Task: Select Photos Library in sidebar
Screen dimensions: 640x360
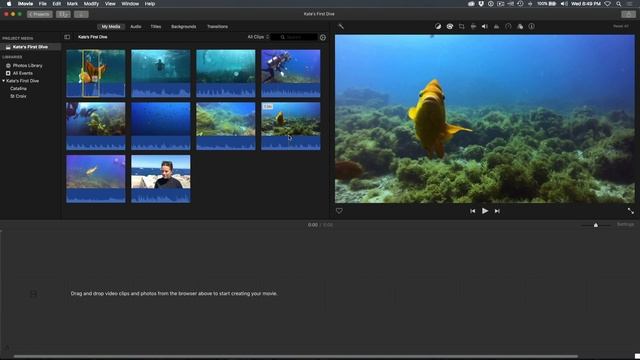Action: [x=27, y=65]
